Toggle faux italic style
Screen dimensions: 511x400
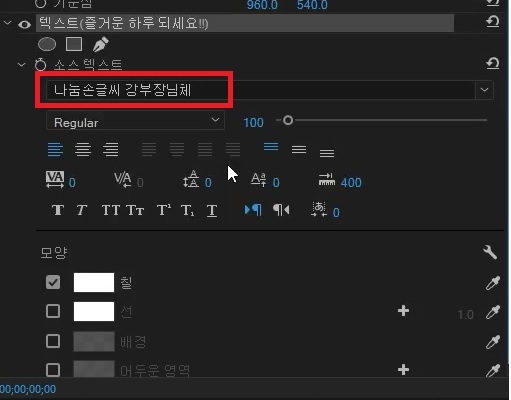(82, 210)
